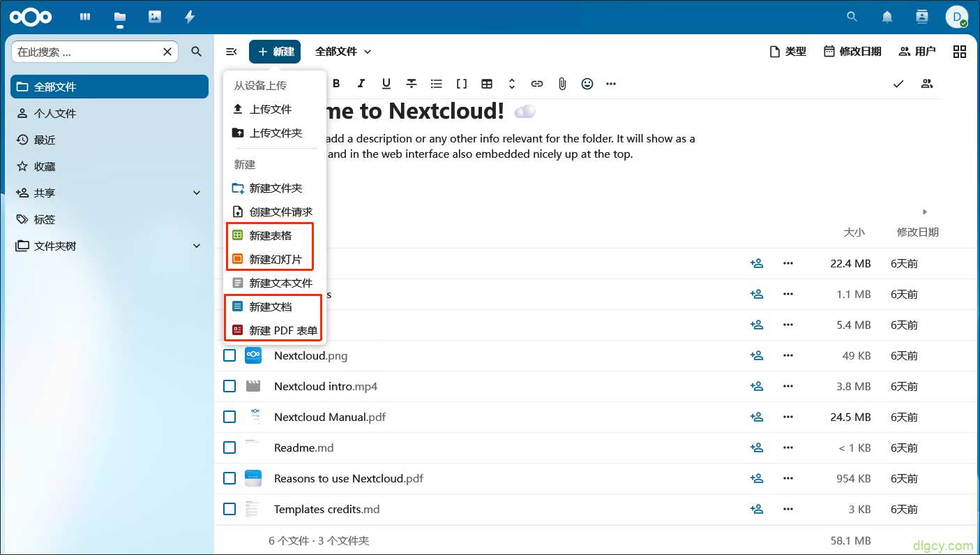Select the Nextcloud intro.mp4 checkbox
This screenshot has height=555, width=980.
pyautogui.click(x=229, y=386)
